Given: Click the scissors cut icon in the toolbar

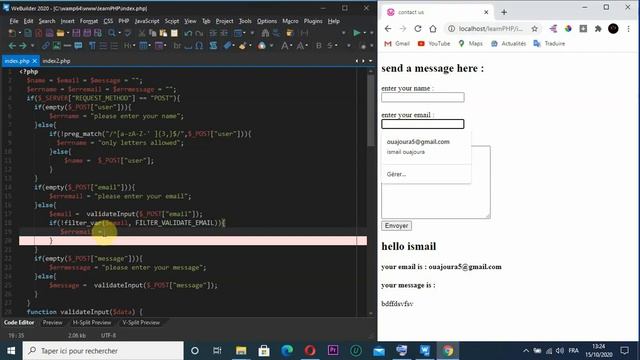Looking at the screenshot, I should 142,33.
